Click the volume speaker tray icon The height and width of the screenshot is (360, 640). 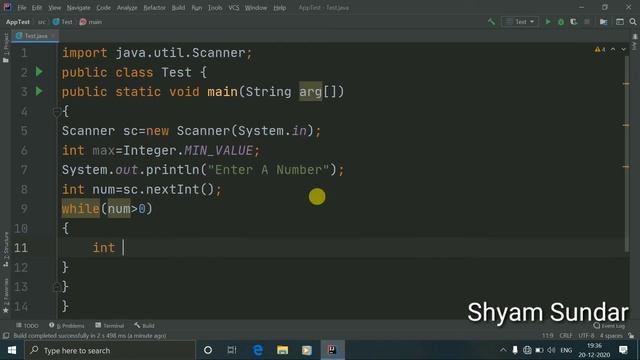551,350
